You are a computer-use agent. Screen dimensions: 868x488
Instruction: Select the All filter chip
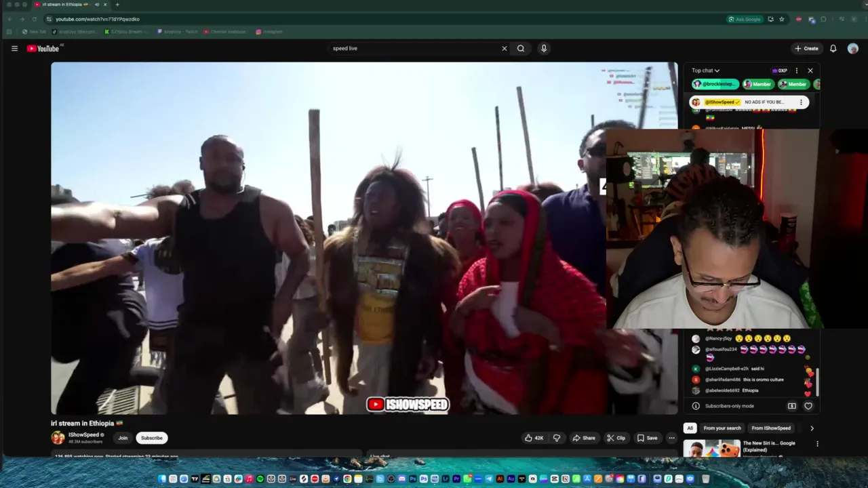click(x=690, y=428)
